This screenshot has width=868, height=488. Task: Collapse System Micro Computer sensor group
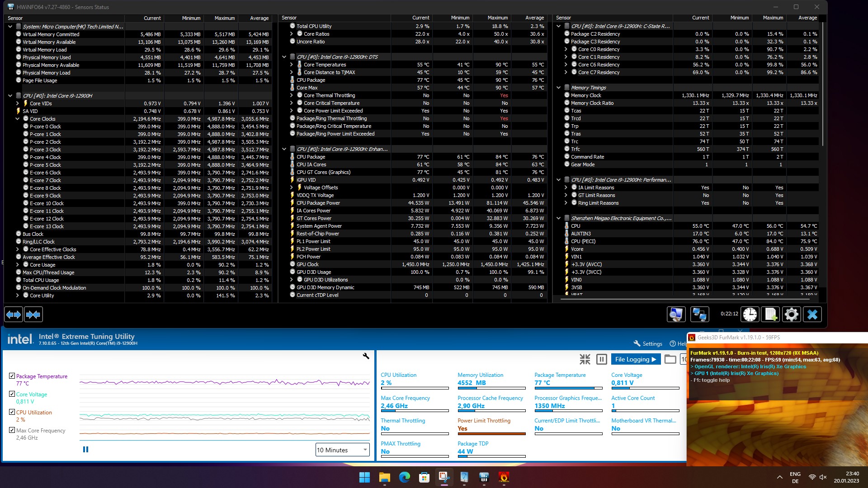pos(10,27)
